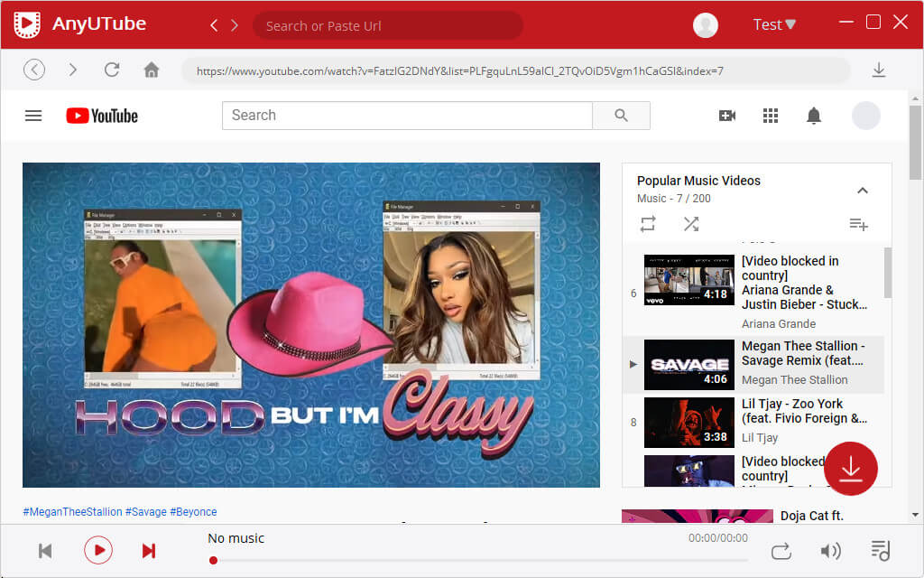This screenshot has width=924, height=578.
Task: Open the Lil Tjay 3:38 thumbnail
Action: [x=688, y=423]
